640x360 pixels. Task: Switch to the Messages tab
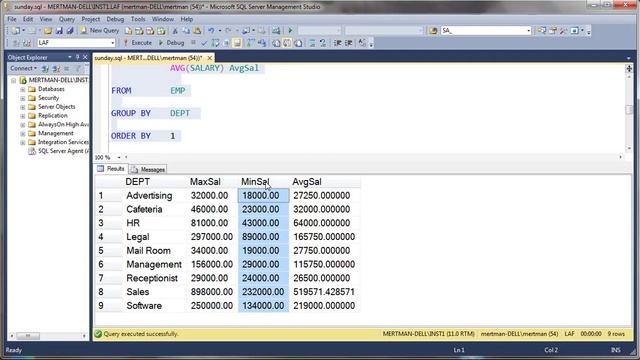point(149,169)
